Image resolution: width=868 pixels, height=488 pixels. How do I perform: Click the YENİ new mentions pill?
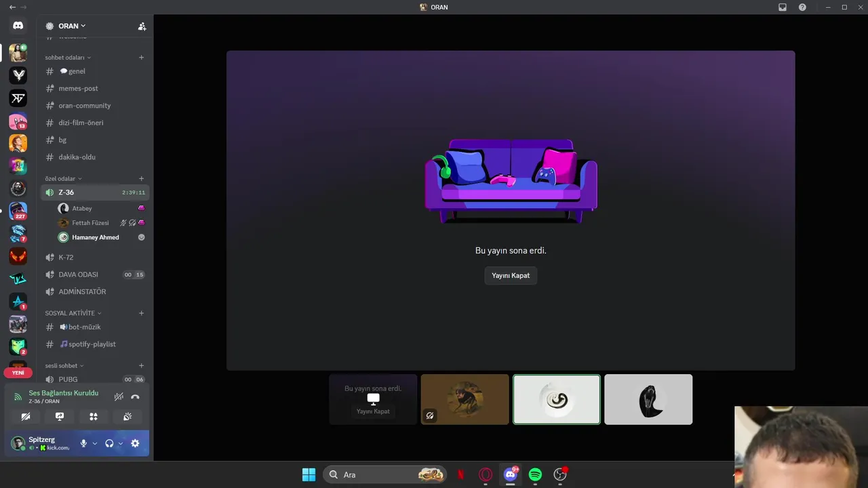pos(18,373)
